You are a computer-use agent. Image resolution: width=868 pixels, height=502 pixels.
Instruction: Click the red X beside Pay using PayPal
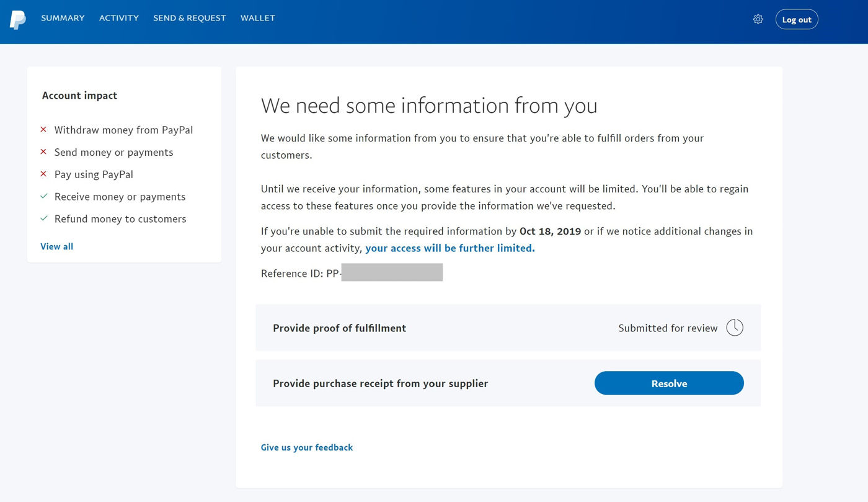43,174
